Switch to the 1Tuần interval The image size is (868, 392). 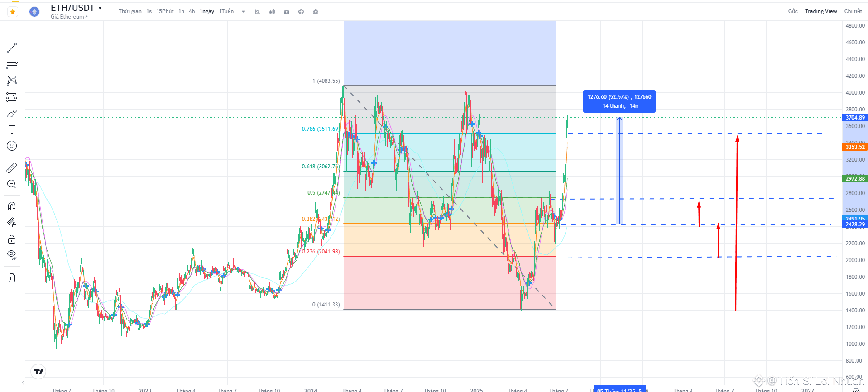(226, 11)
